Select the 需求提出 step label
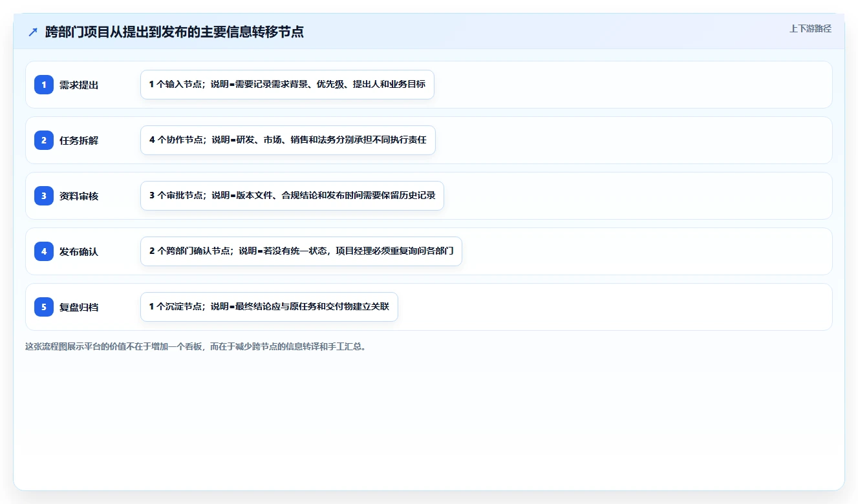The width and height of the screenshot is (858, 504). pos(79,85)
